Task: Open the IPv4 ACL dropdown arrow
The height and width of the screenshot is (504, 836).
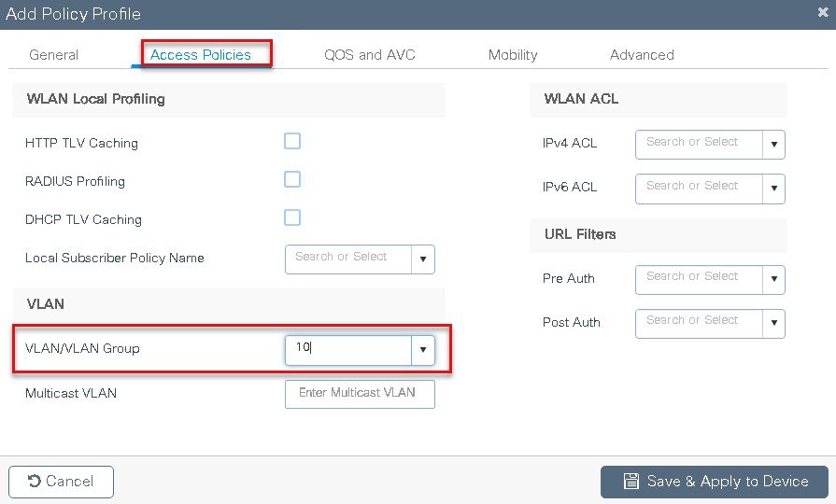Action: tap(773, 145)
